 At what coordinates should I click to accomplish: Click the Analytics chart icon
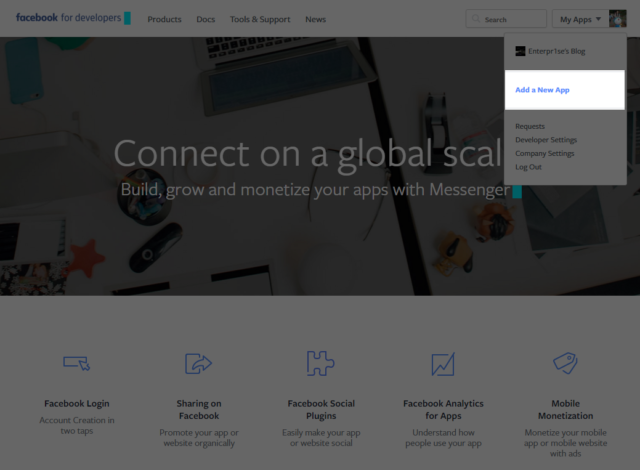(x=443, y=364)
